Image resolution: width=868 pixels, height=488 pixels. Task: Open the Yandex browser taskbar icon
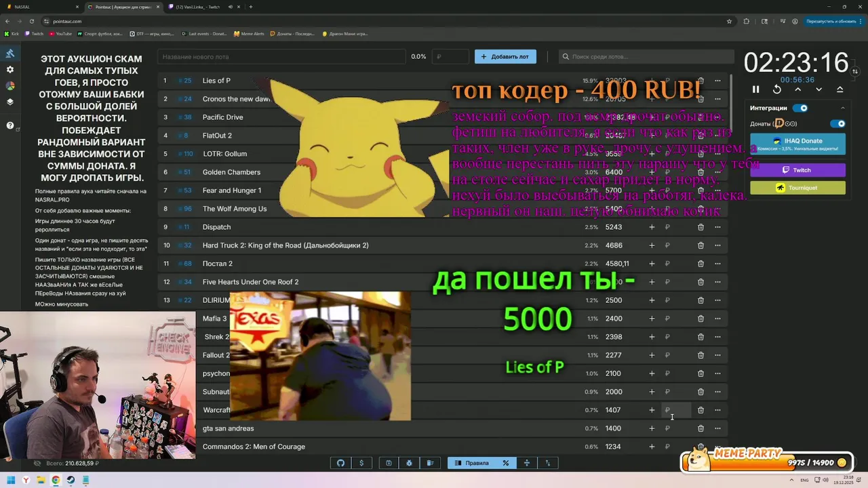26,481
